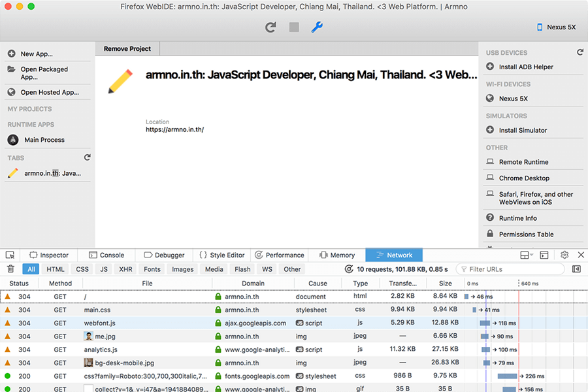Open performance analysis via requests summary icon
Image resolution: width=588 pixels, height=392 pixels.
coord(349,269)
